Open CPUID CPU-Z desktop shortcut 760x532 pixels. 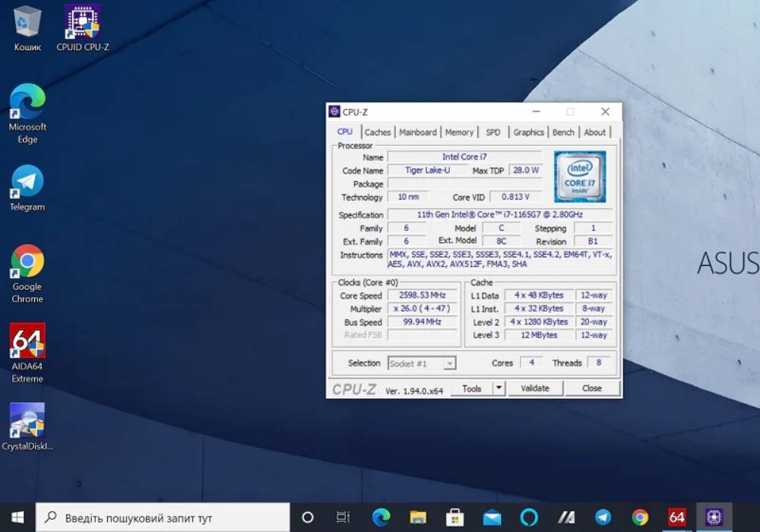click(82, 28)
